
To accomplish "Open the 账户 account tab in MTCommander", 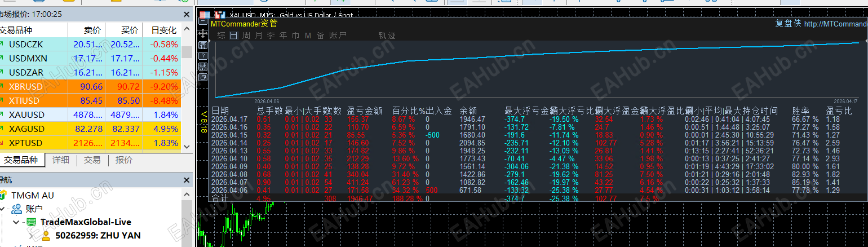I will [x=338, y=35].
